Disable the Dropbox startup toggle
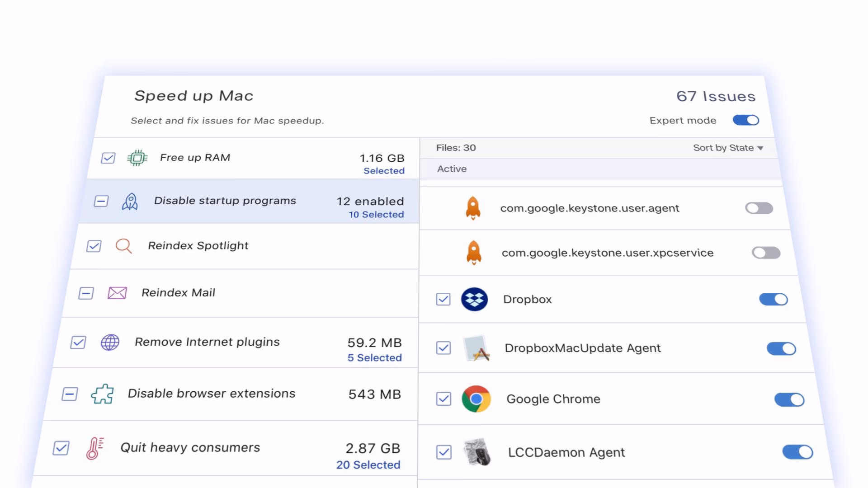The height and width of the screenshot is (488, 868). point(773,299)
